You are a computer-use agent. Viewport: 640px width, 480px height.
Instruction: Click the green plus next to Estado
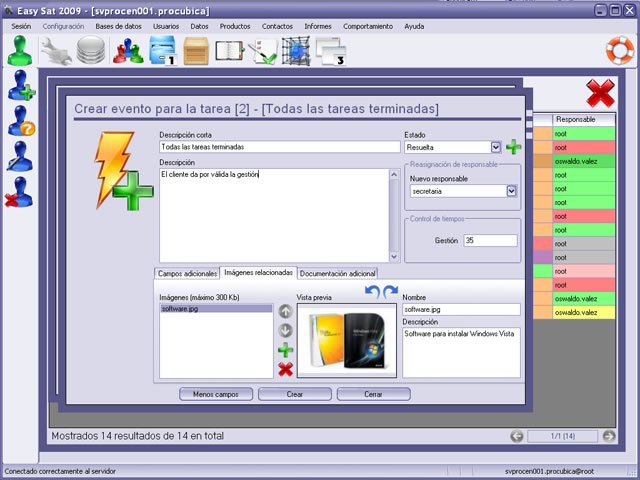click(x=513, y=147)
